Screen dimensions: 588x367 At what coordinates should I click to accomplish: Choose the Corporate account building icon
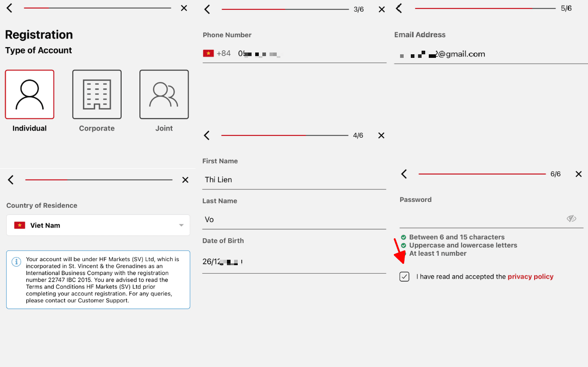97,94
